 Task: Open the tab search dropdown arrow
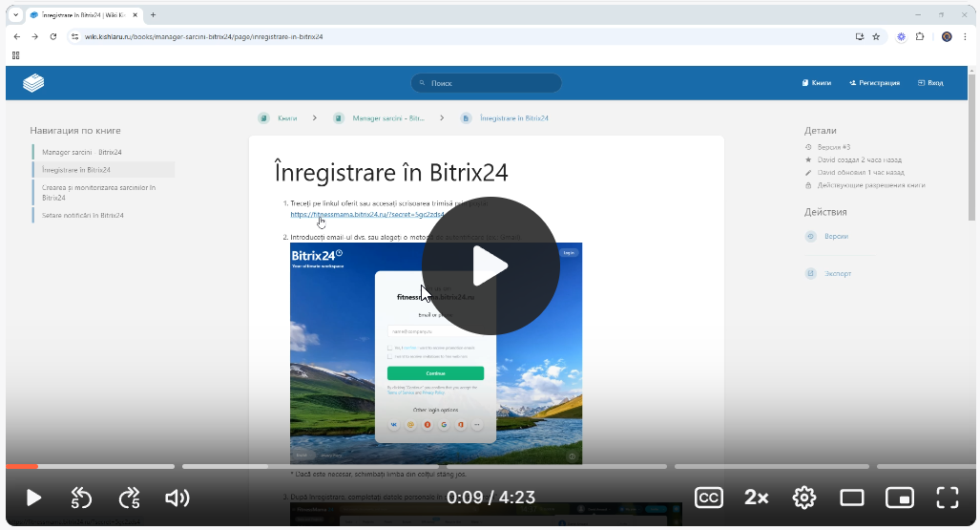tap(15, 15)
